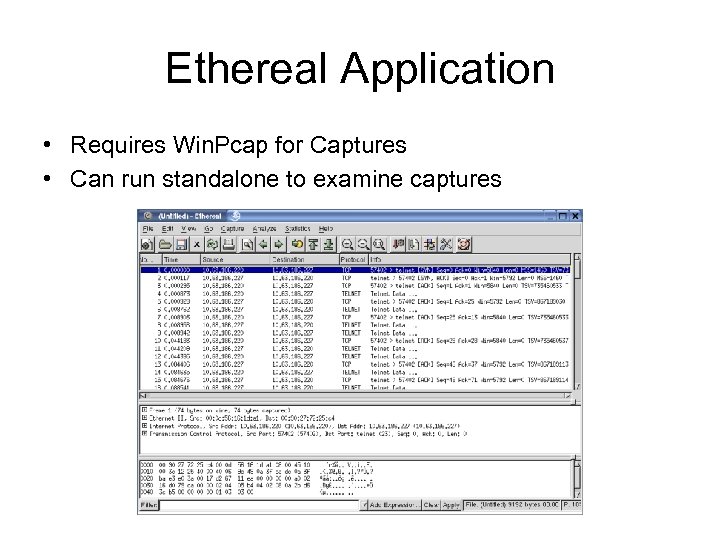Click the start capture toolbar icon

(147, 244)
